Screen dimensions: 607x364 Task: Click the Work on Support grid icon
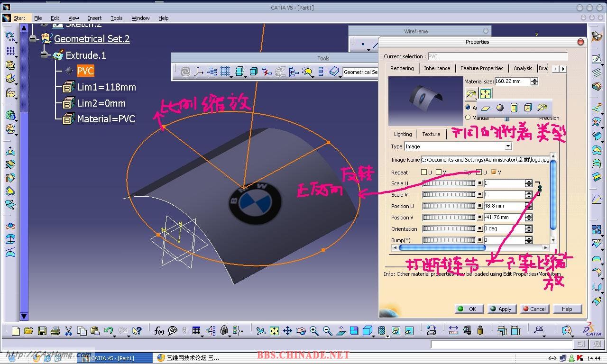pyautogui.click(x=225, y=72)
